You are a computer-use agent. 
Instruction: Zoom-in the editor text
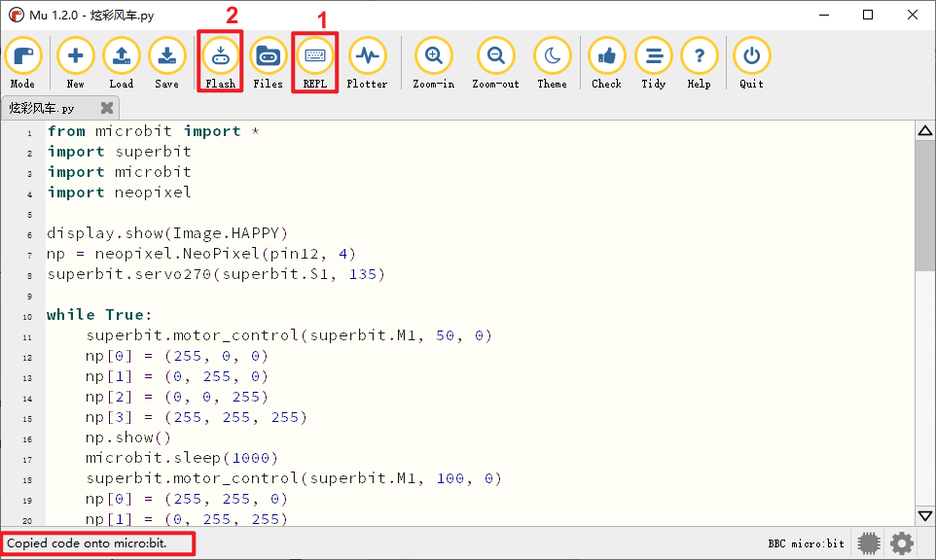pyautogui.click(x=434, y=62)
